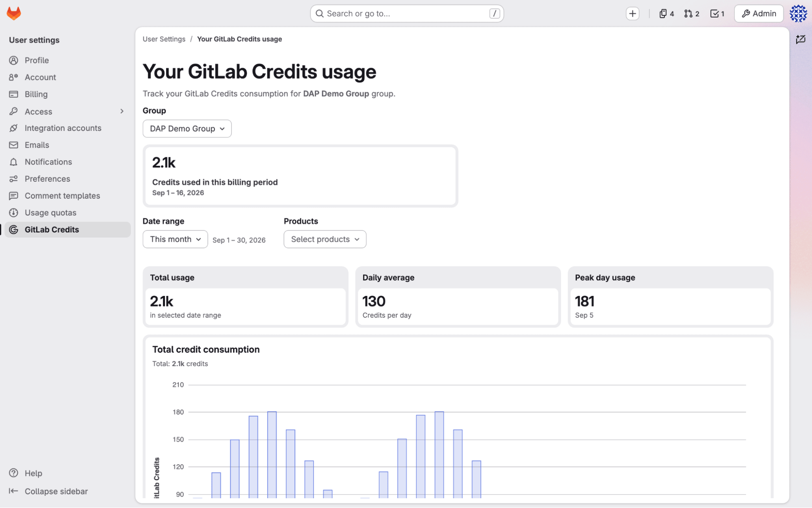This screenshot has height=508, width=812.
Task: Click the Access key icon
Action: point(13,111)
